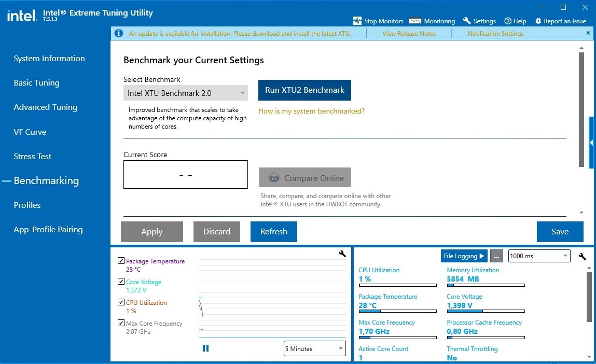Click the benchmark panel vertical scrollbar

pyautogui.click(x=581, y=109)
